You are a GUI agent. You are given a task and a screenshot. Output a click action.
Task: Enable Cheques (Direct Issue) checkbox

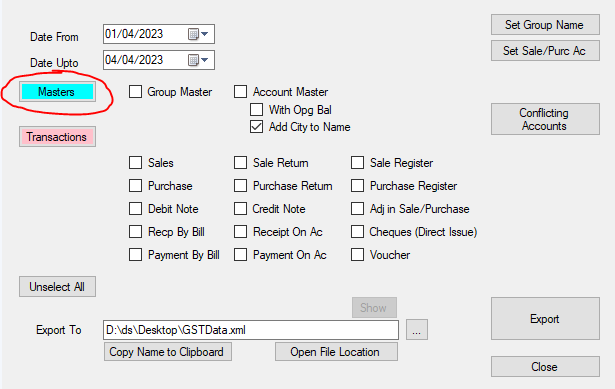click(x=357, y=231)
